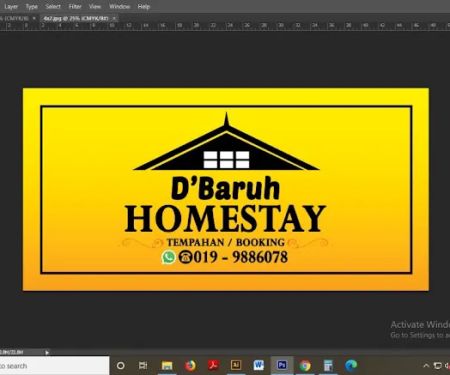Open the Layer menu
450x375 pixels.
coord(11,6)
